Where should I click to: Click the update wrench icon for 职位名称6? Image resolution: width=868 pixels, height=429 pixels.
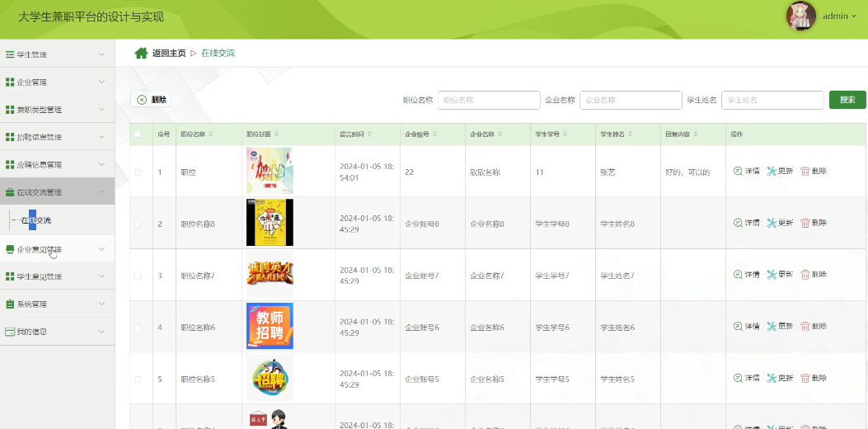coord(772,327)
